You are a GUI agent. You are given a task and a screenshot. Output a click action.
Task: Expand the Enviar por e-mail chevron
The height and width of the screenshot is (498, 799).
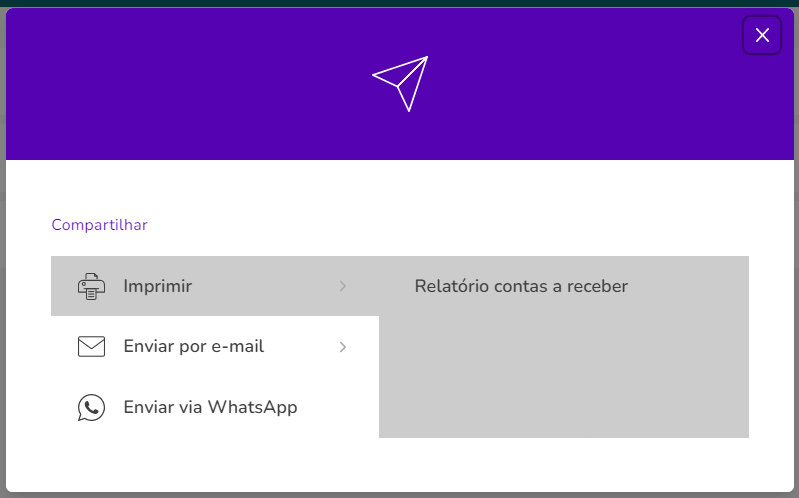[343, 347]
